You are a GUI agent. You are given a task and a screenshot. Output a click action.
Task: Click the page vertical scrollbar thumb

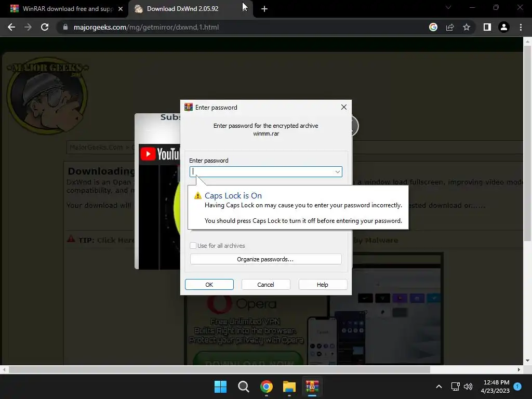tap(527, 143)
